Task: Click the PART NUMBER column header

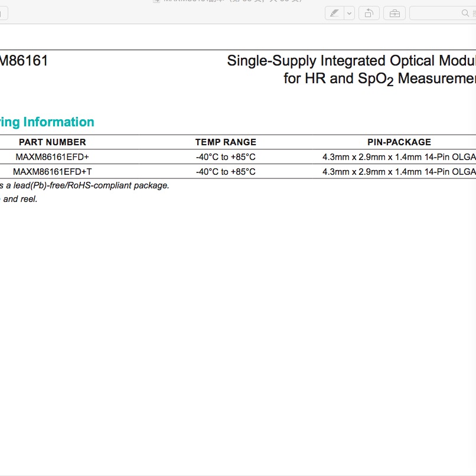Action: pyautogui.click(x=52, y=142)
